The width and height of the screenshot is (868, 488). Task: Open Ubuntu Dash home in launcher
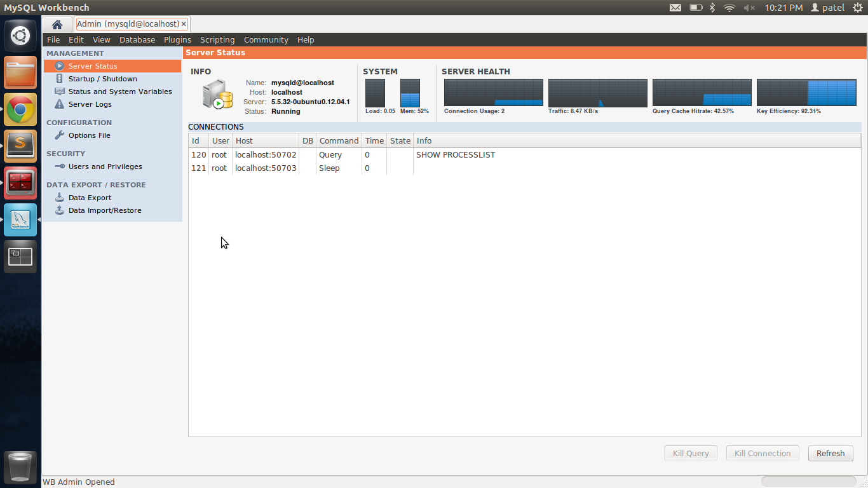pyautogui.click(x=20, y=36)
